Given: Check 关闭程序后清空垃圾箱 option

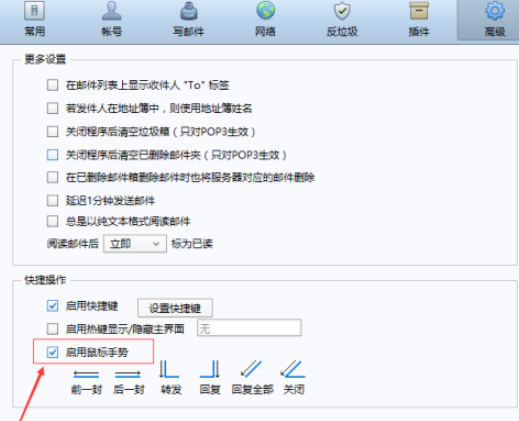Looking at the screenshot, I should coord(52,131).
